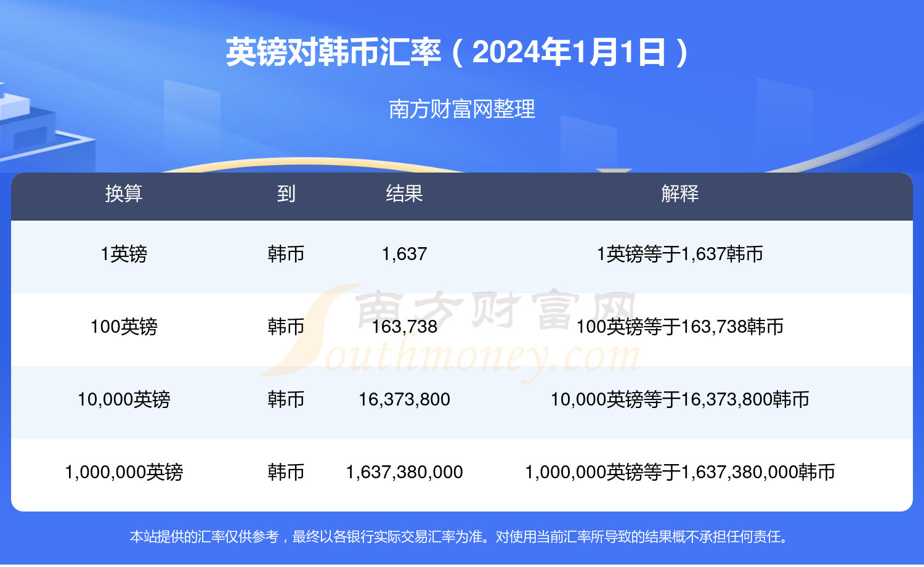The image size is (924, 567).
Task: Select 韩币 in the 1英镑 row
Action: [x=286, y=254]
